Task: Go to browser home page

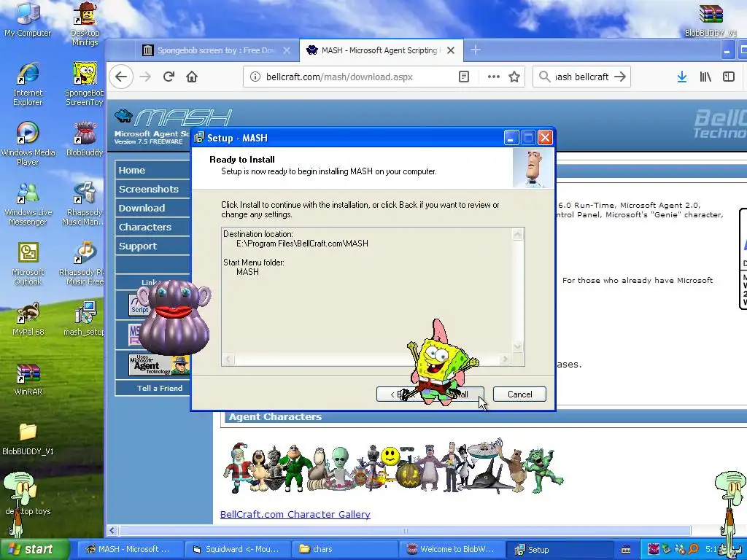Action: (x=192, y=77)
